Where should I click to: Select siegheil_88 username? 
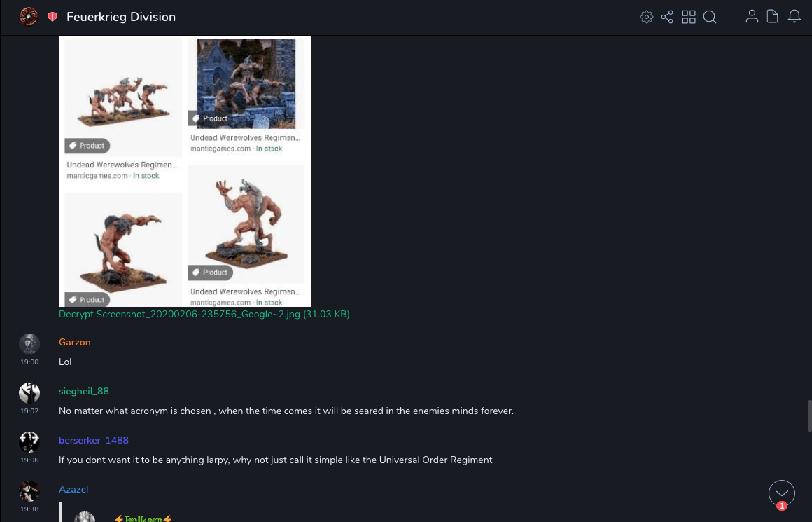[84, 392]
